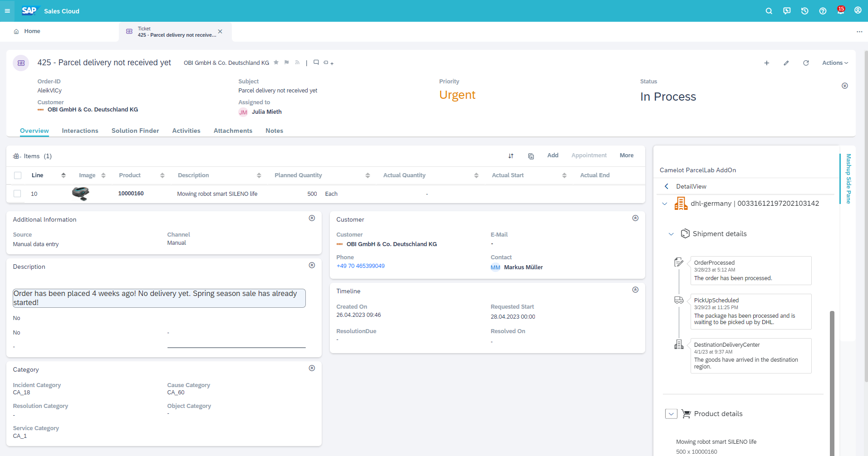Collapse the ticket header with circle chevron
The image size is (868, 456).
click(x=845, y=86)
